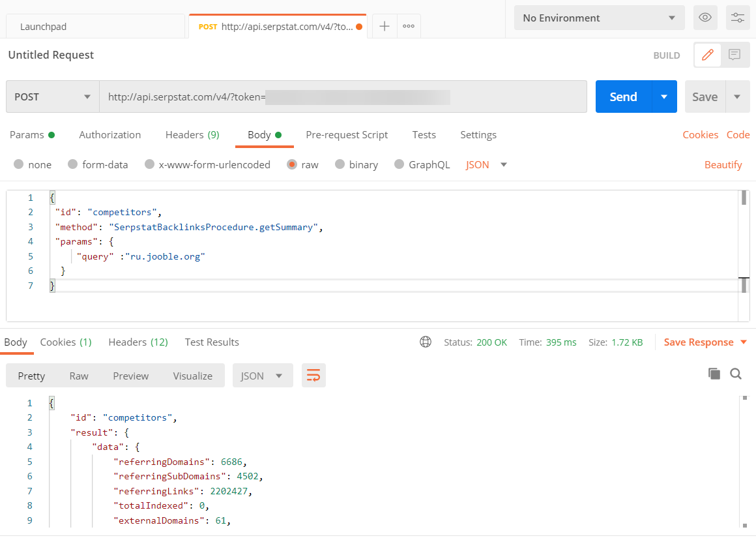Switch response view to Preview
The width and height of the screenshot is (756, 538).
pyautogui.click(x=130, y=376)
